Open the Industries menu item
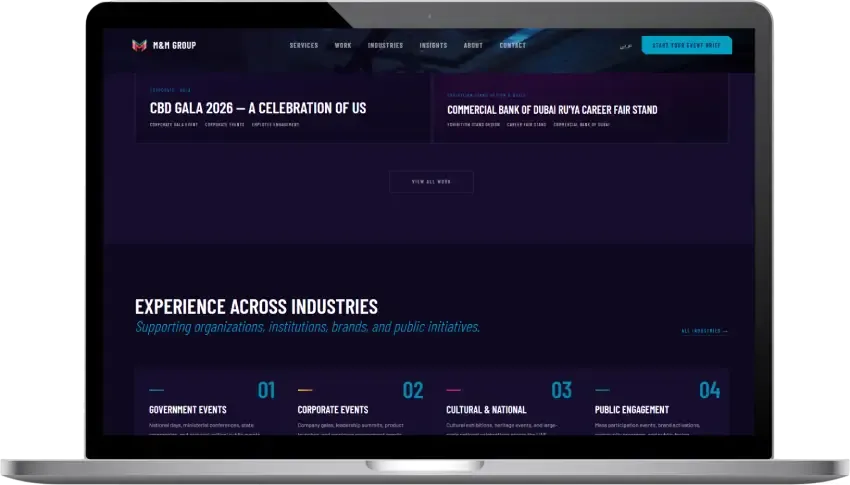The image size is (850, 485). pyautogui.click(x=385, y=46)
